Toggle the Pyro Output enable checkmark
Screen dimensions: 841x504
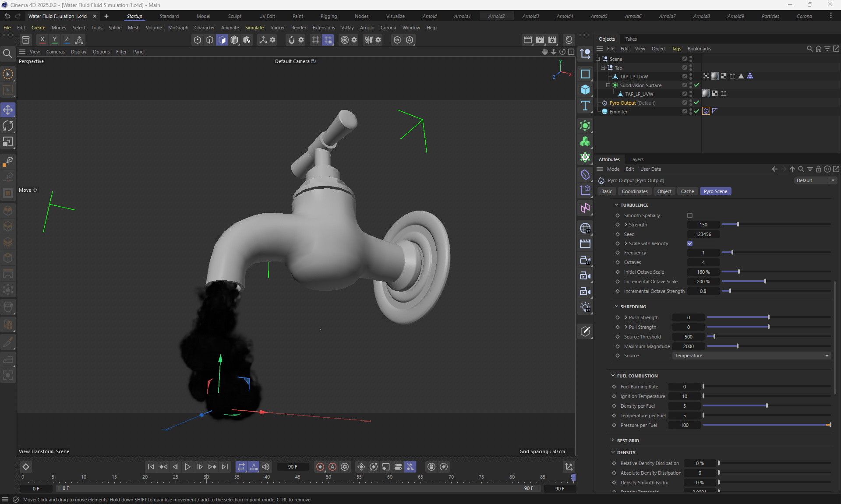696,103
